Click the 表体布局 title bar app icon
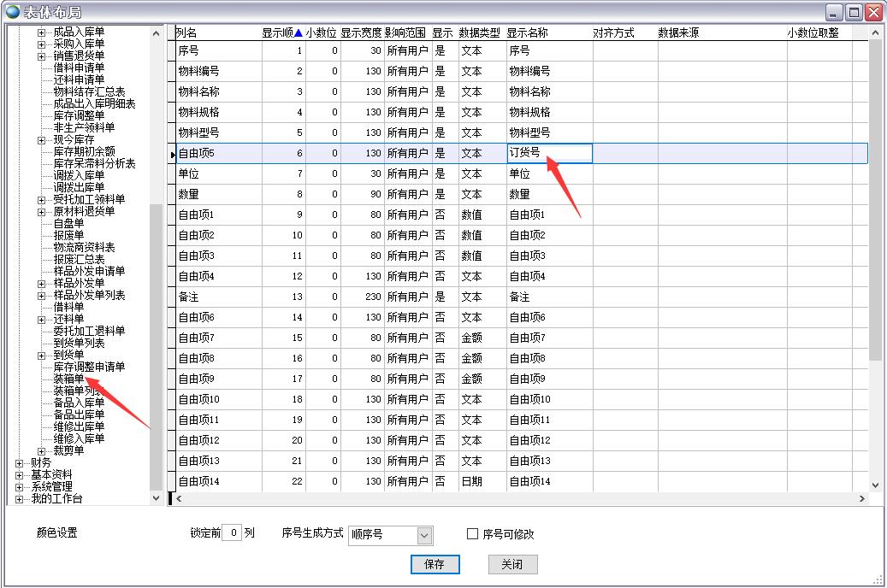 (x=13, y=12)
